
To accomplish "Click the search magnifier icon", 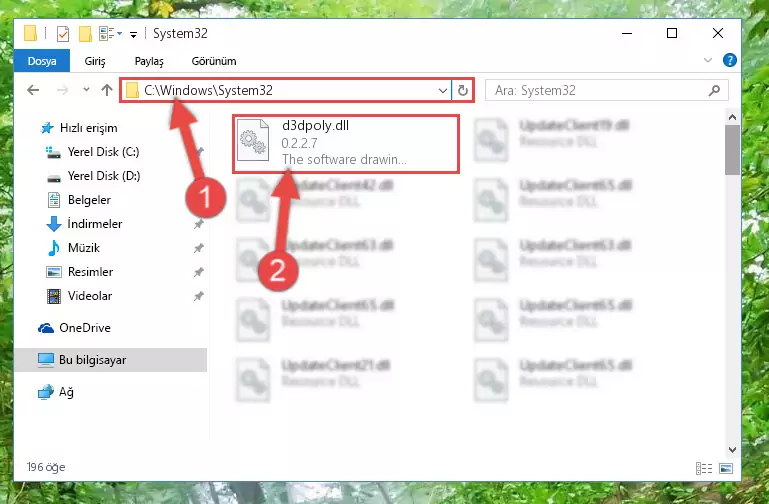I will [714, 90].
